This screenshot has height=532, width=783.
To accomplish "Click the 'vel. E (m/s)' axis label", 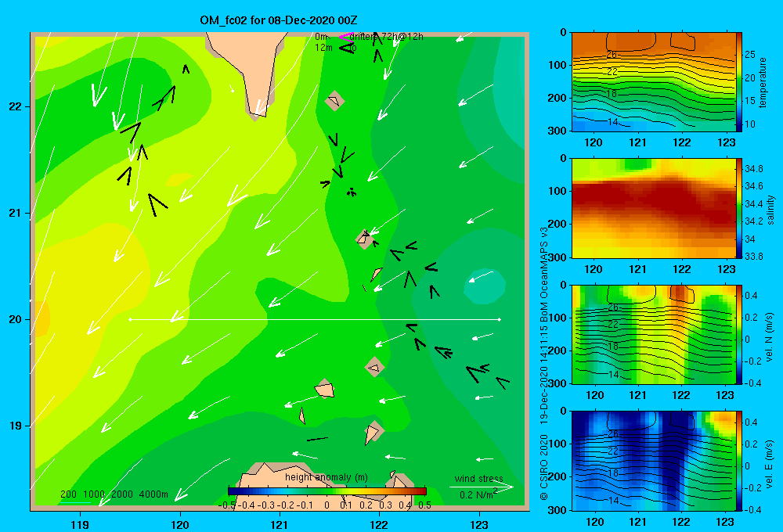I will pyautogui.click(x=769, y=464).
